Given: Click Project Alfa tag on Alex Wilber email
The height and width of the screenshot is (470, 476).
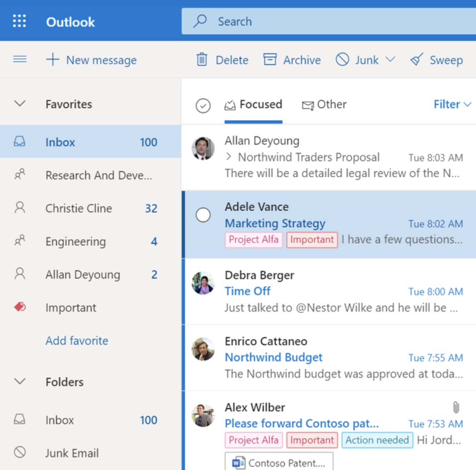Looking at the screenshot, I should tap(254, 440).
